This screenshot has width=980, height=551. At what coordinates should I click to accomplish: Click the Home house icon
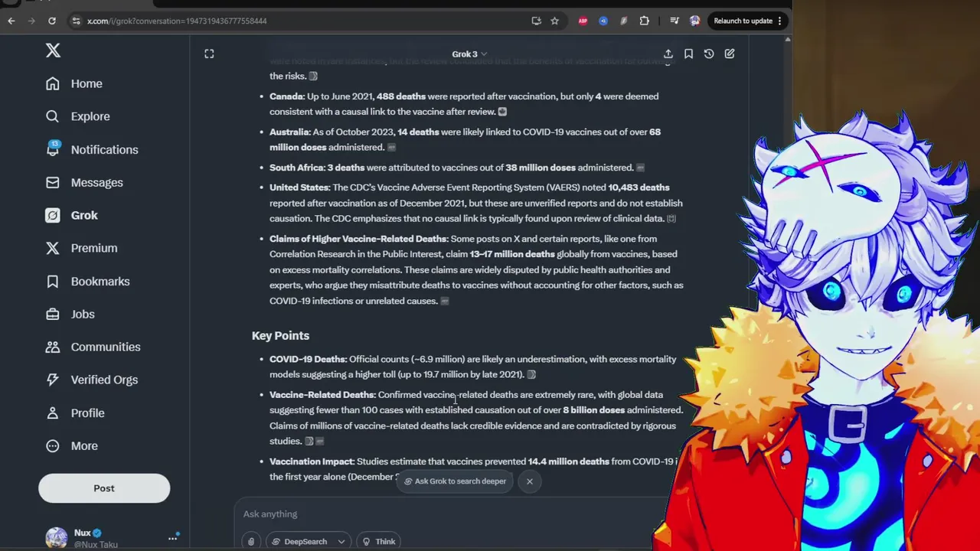point(52,83)
